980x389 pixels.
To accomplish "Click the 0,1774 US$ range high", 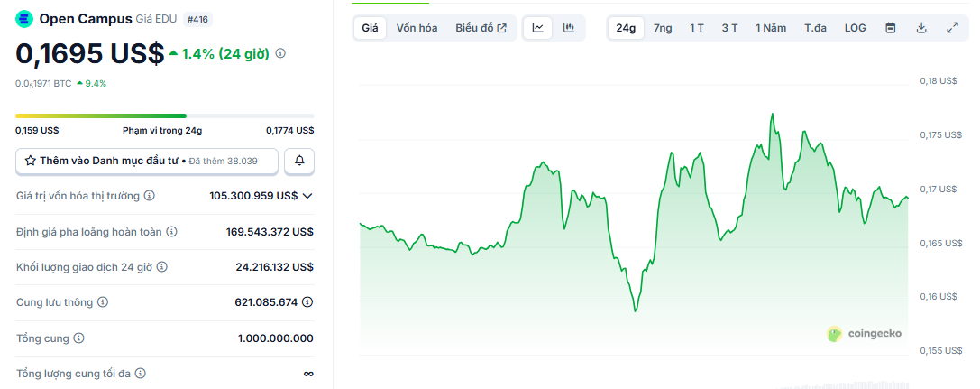I will click(290, 131).
